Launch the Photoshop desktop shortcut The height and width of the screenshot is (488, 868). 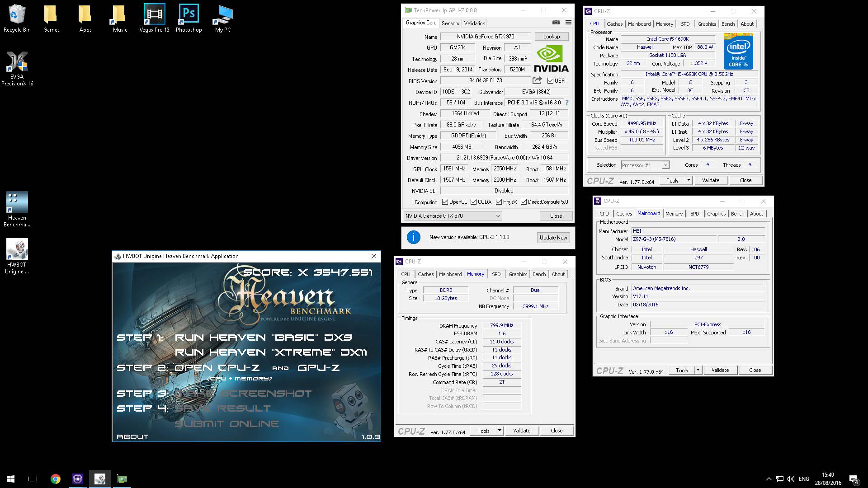(189, 19)
